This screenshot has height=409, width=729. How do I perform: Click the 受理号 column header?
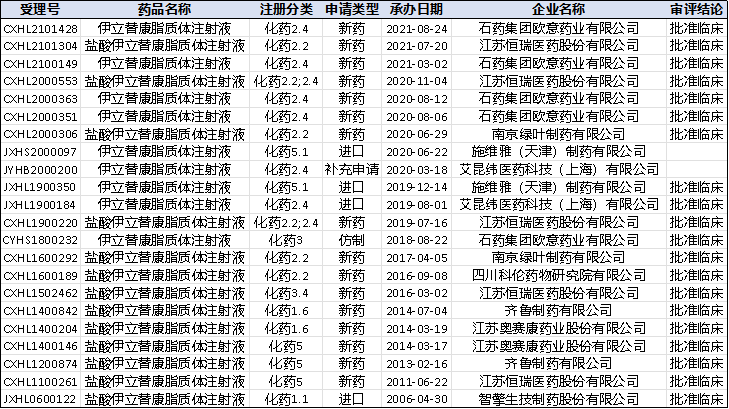(40, 10)
